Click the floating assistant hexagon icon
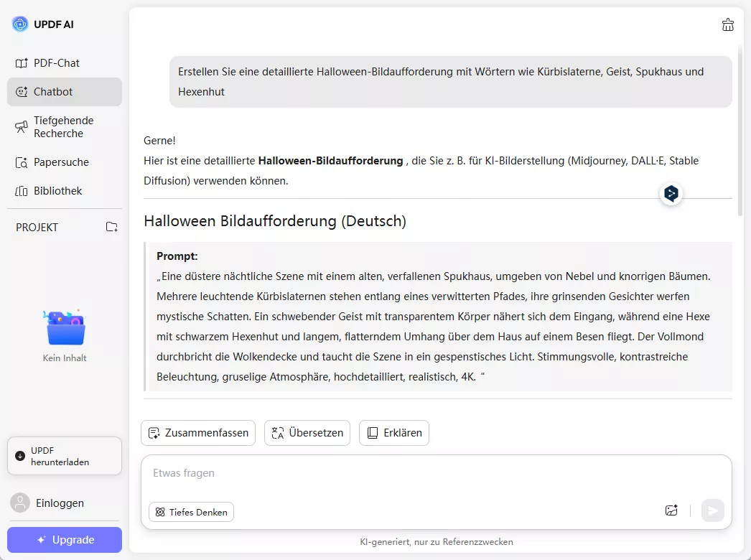751x560 pixels. tap(671, 194)
